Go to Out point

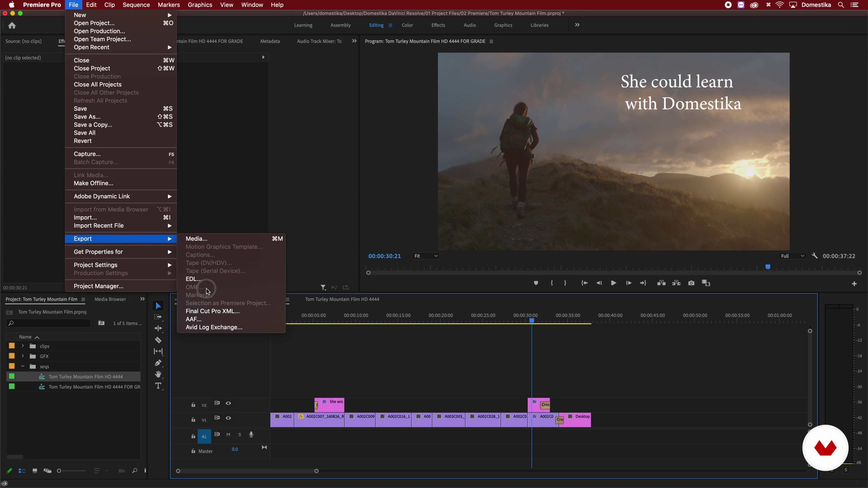pyautogui.click(x=643, y=283)
